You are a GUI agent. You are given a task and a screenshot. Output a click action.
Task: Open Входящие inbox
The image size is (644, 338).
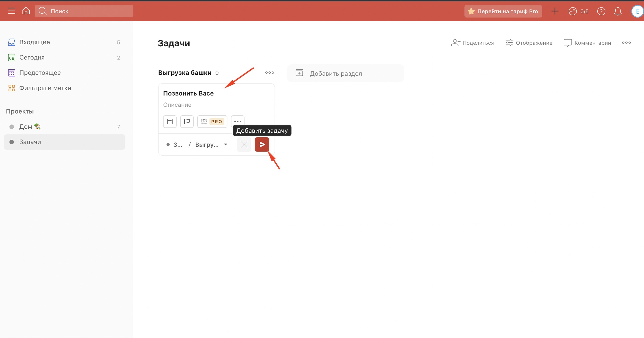pyautogui.click(x=64, y=42)
